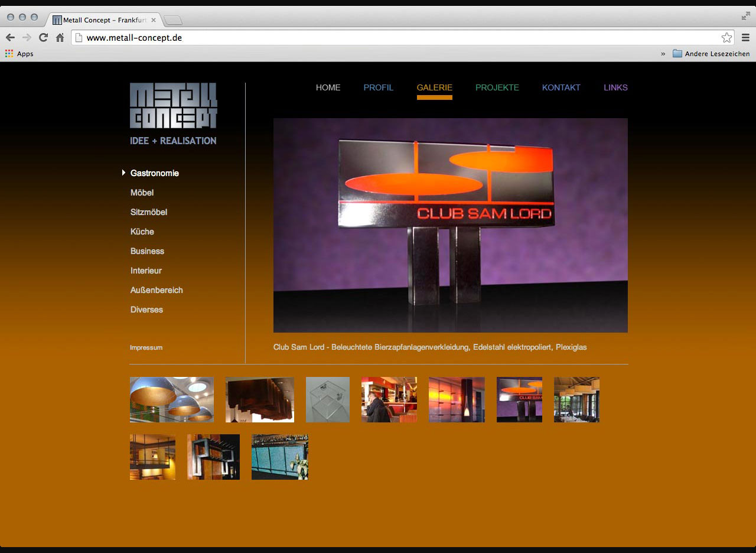Select the Metall Concept – Frankfurt tab
Image resolution: width=756 pixels, height=553 pixels.
(104, 20)
